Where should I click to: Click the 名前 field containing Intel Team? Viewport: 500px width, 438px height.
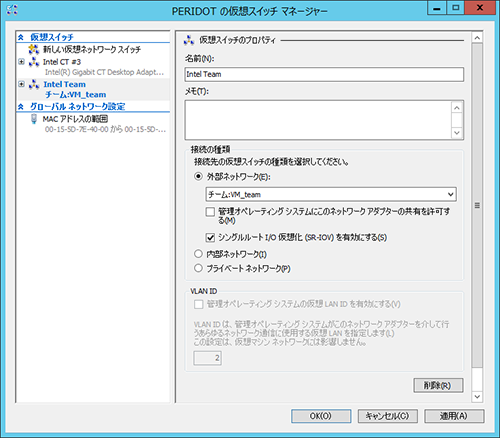(x=324, y=74)
